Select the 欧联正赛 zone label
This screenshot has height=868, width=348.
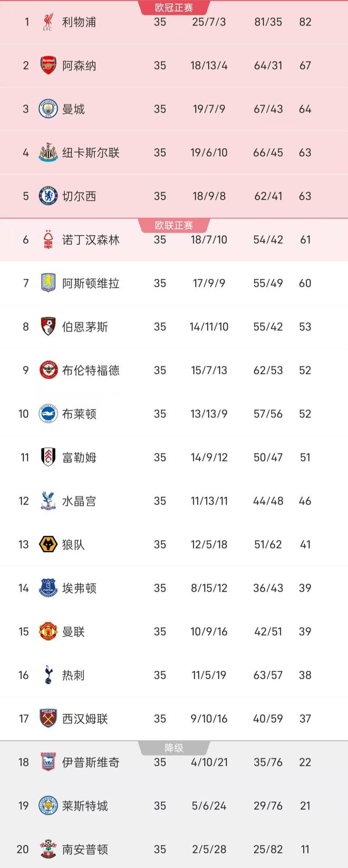coord(174,225)
